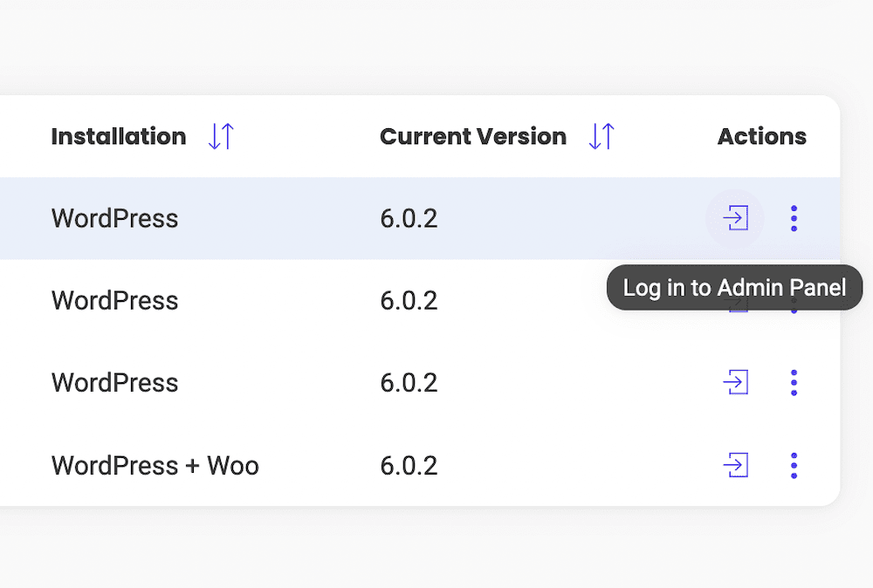The image size is (873, 588).
Task: Log in to admin panel for highlighted WordPress row
Action: coord(735,217)
